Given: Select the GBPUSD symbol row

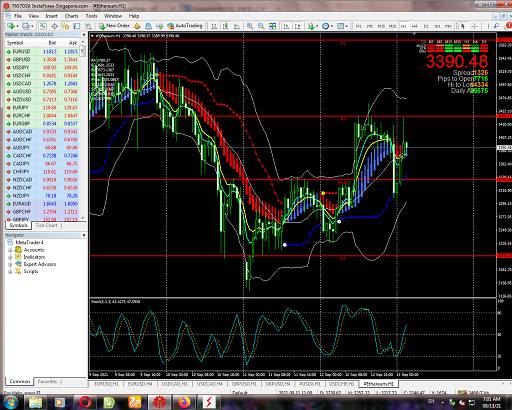Looking at the screenshot, I should (42, 59).
